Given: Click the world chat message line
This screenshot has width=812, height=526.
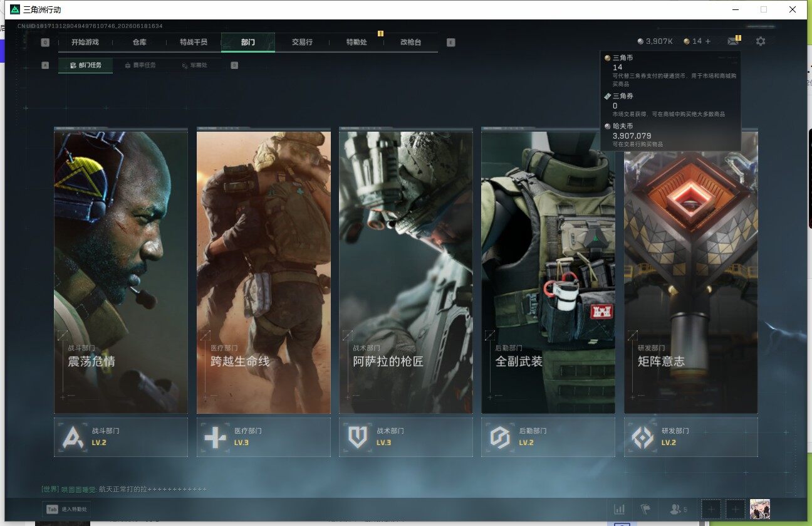Looking at the screenshot, I should [124, 489].
